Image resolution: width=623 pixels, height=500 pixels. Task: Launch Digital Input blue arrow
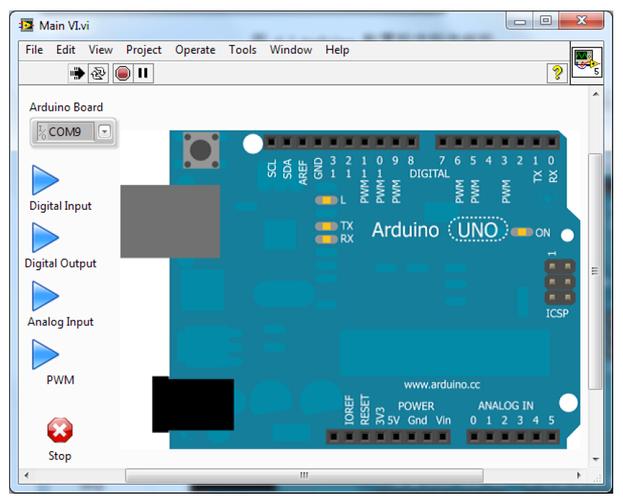coord(45,180)
